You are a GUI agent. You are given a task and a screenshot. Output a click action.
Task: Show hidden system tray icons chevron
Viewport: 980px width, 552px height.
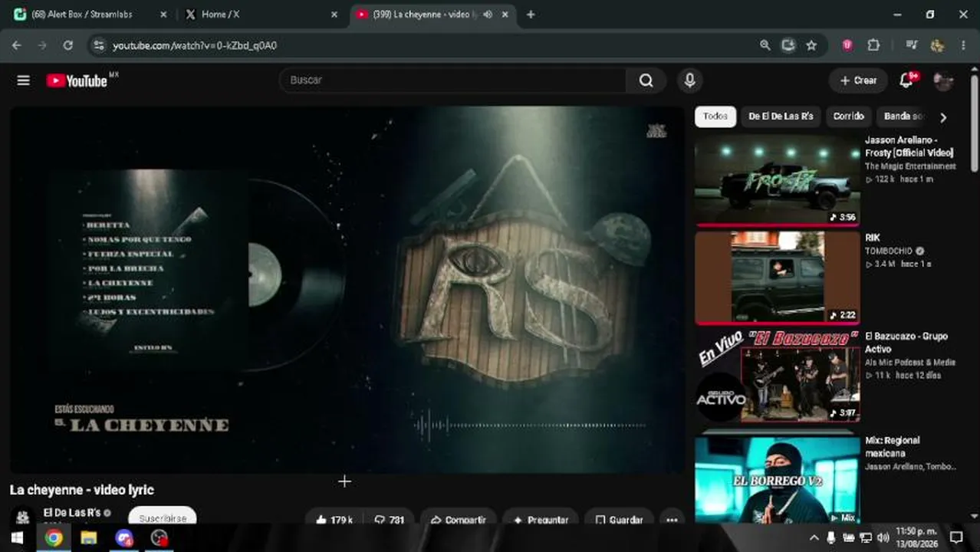pos(814,538)
